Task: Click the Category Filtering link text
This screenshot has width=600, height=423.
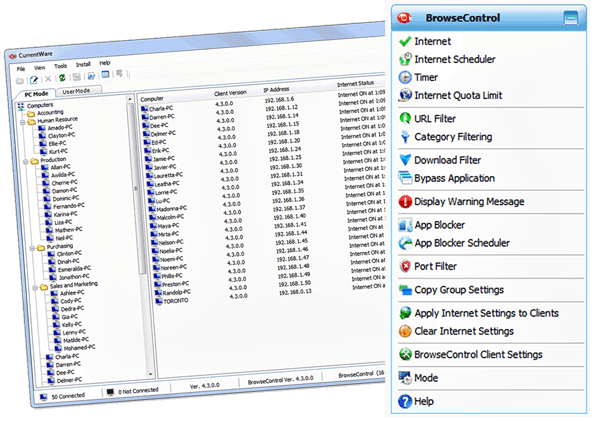Action: coord(453,137)
